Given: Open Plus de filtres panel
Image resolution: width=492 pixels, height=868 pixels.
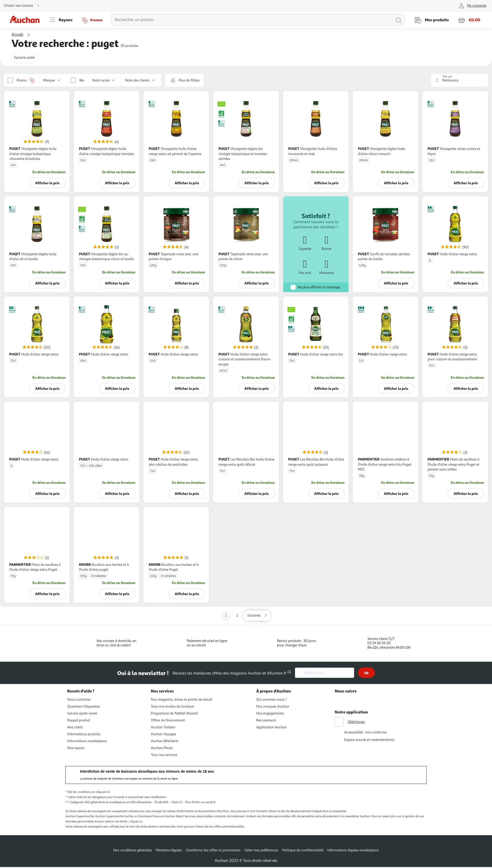Looking at the screenshot, I should (184, 80).
